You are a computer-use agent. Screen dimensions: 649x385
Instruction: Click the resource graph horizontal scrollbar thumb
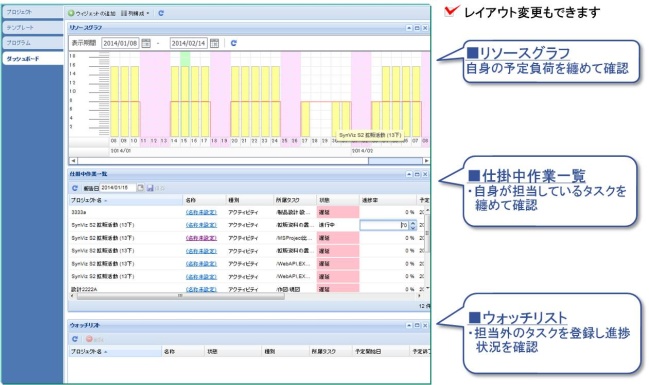tap(395, 161)
